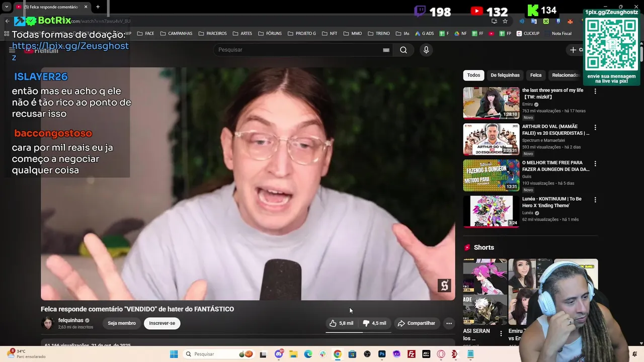Select the Relacionados filter chip
Viewport: 644px width, 362px height.
pyautogui.click(x=566, y=75)
